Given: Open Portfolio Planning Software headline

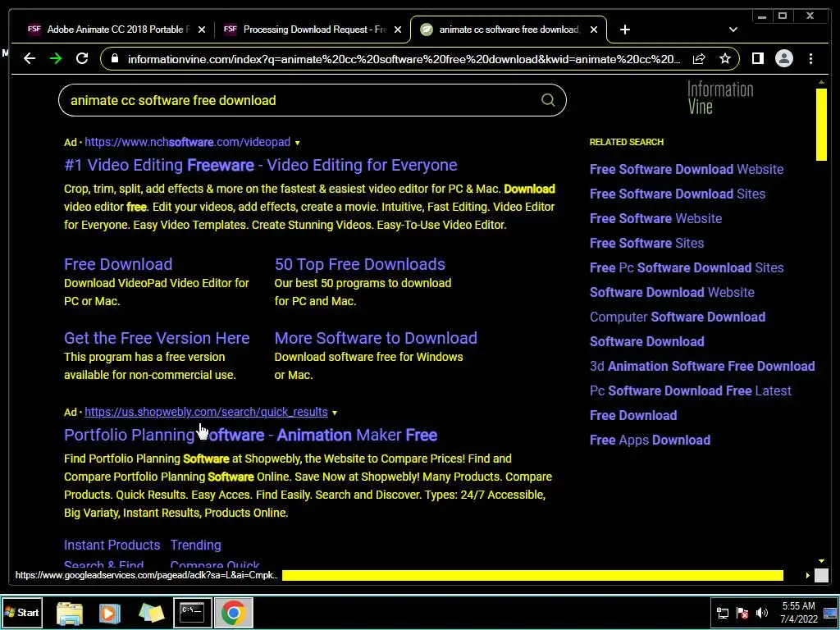Looking at the screenshot, I should 251,435.
